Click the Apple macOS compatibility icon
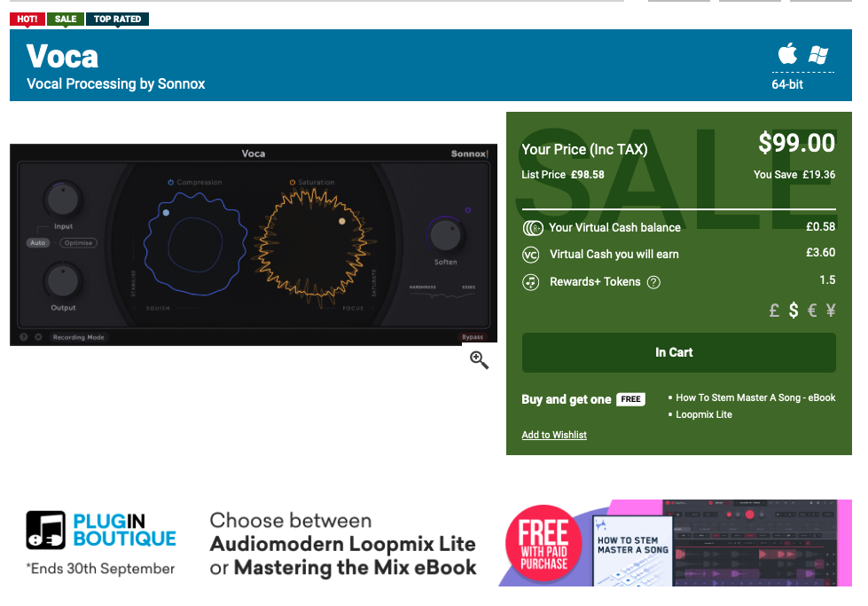Viewport: 868px width, 606px height. pyautogui.click(x=787, y=54)
